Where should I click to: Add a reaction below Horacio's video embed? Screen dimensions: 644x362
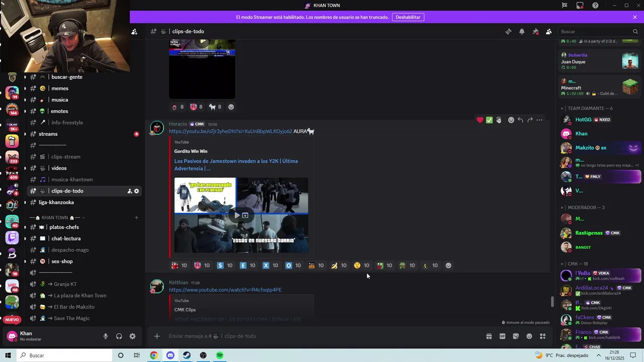pyautogui.click(x=448, y=265)
